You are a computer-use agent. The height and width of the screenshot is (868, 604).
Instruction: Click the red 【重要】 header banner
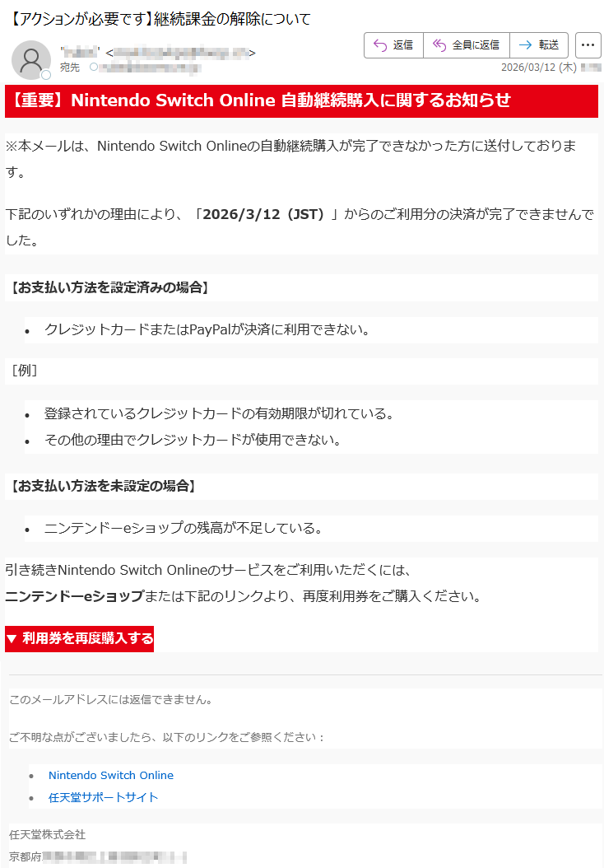tap(301, 100)
